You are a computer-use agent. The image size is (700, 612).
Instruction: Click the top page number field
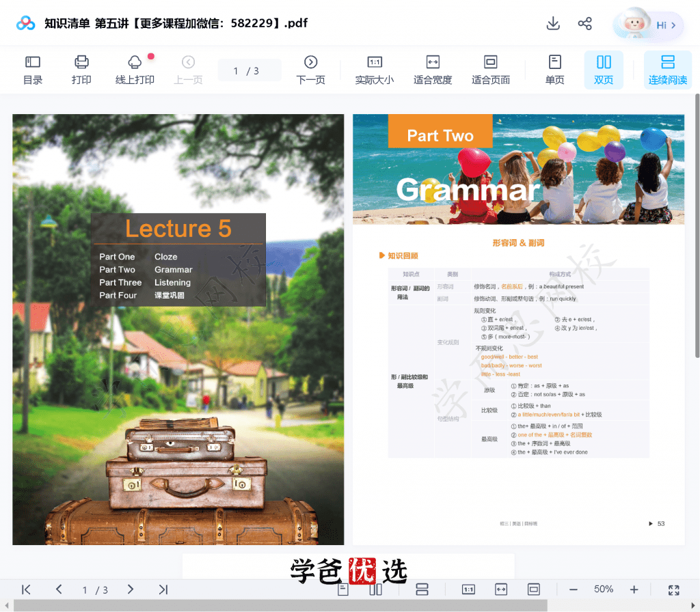click(250, 70)
